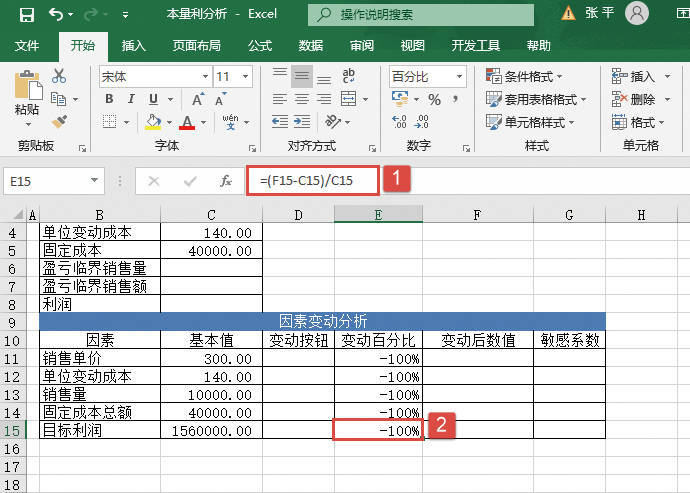Click center horizontally icon

tap(302, 99)
